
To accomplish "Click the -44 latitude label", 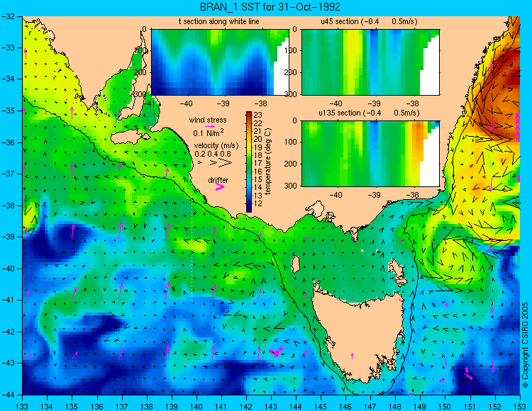I will 7,395.
